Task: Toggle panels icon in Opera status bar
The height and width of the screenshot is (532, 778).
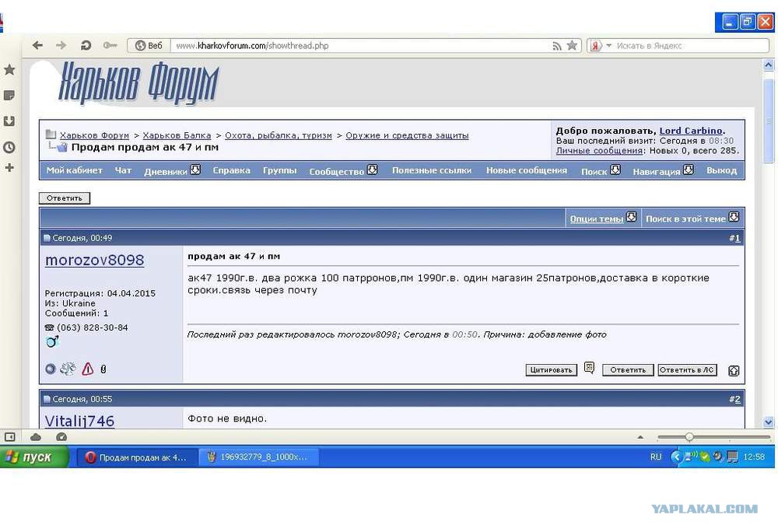Action: point(9,437)
